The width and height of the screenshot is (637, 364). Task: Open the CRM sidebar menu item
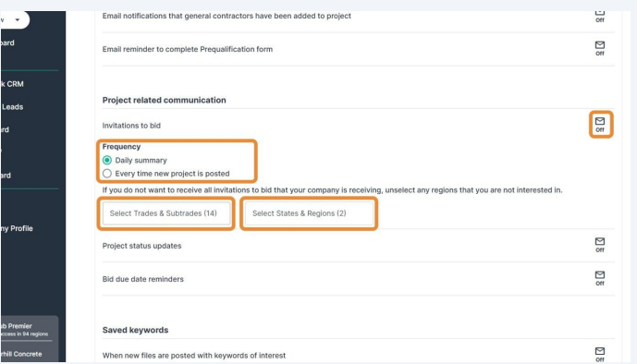tap(12, 84)
